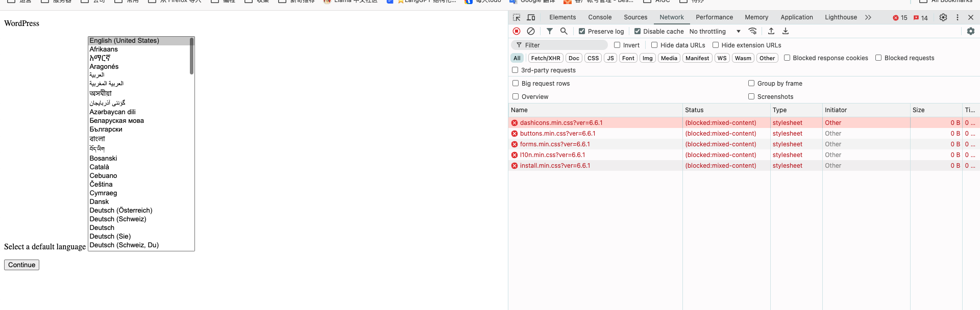Filter requests by Font type

click(x=628, y=58)
